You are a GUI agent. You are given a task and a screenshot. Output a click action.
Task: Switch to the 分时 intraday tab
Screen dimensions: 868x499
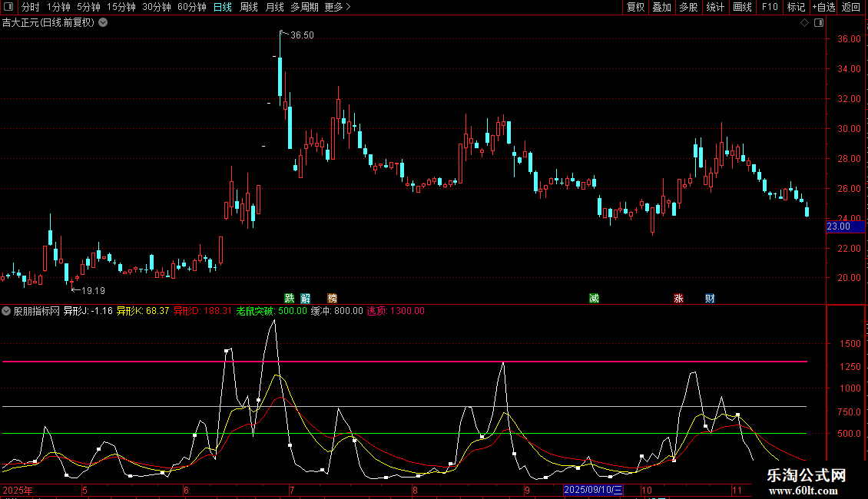click(x=30, y=7)
